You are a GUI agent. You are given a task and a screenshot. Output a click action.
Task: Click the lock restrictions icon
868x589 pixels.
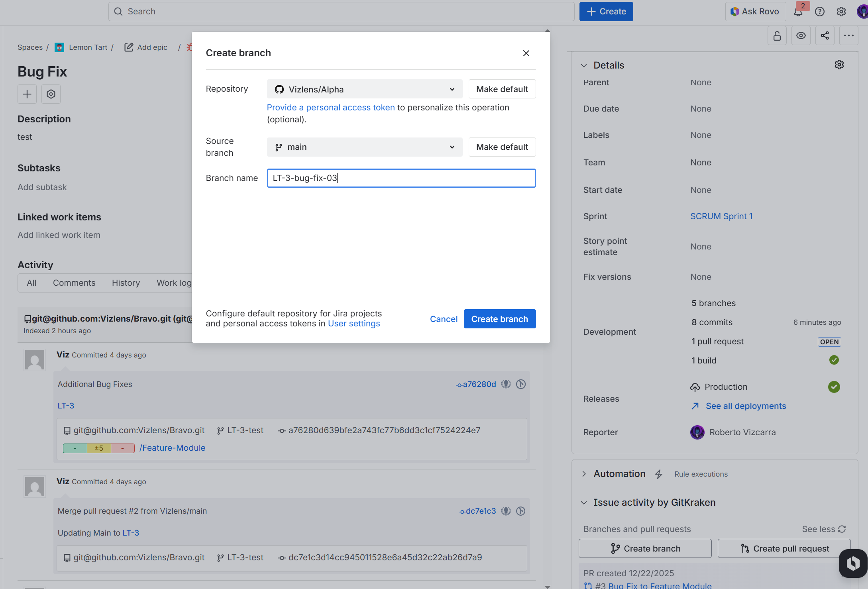tap(777, 36)
